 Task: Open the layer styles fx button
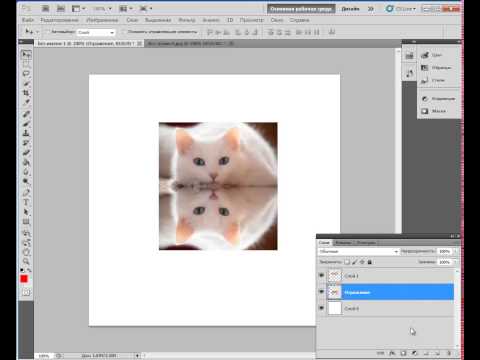[x=392, y=353]
